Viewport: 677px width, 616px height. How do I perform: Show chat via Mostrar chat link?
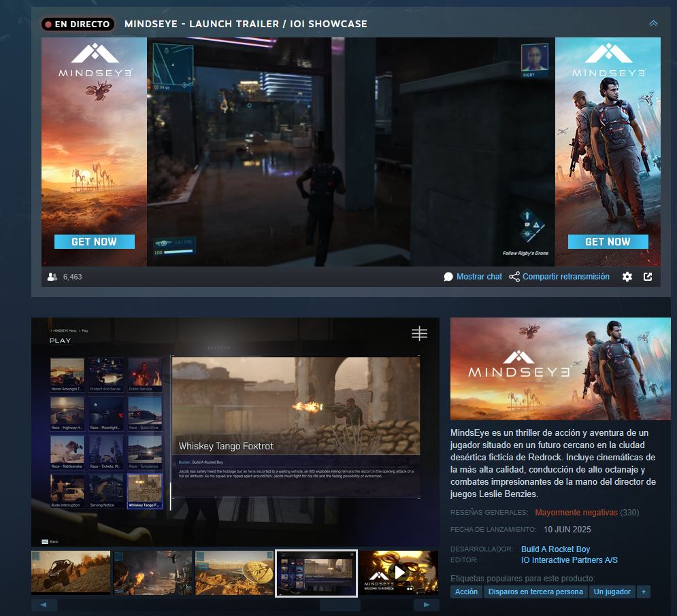tap(479, 277)
